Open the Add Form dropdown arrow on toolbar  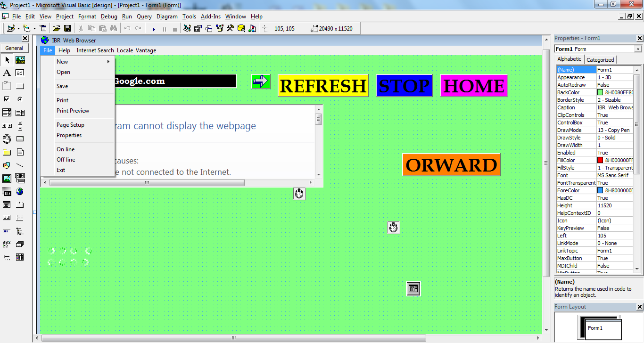click(x=34, y=28)
